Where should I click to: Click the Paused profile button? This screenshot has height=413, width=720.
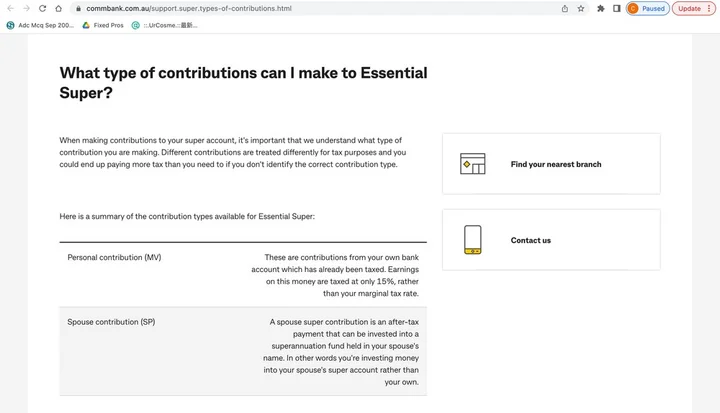point(647,8)
